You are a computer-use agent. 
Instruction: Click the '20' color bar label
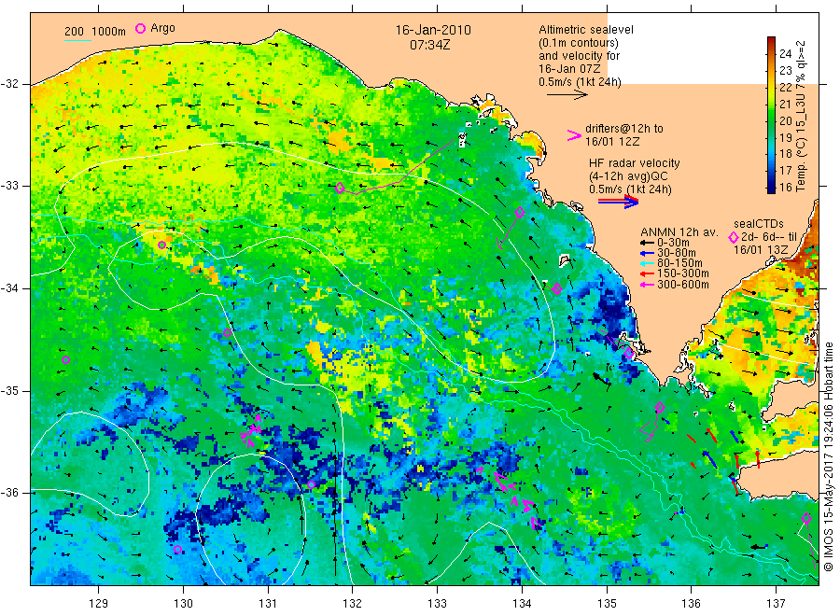pyautogui.click(x=785, y=120)
